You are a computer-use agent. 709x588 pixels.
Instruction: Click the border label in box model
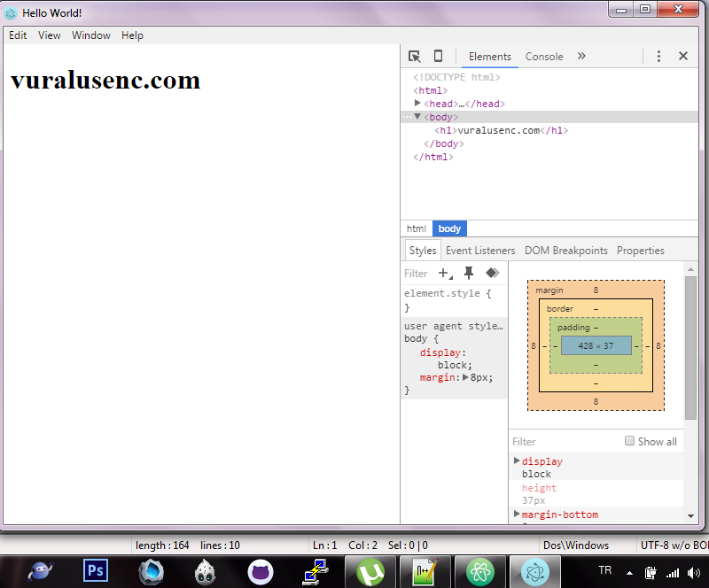pos(560,309)
